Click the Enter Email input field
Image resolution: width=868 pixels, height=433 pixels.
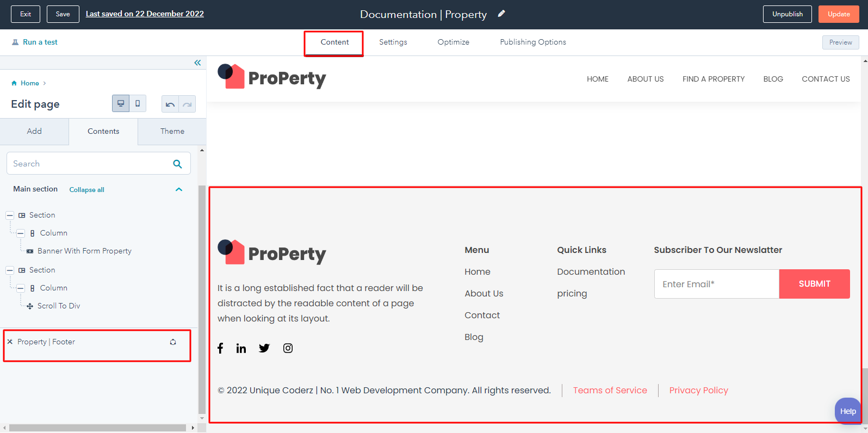pos(716,284)
